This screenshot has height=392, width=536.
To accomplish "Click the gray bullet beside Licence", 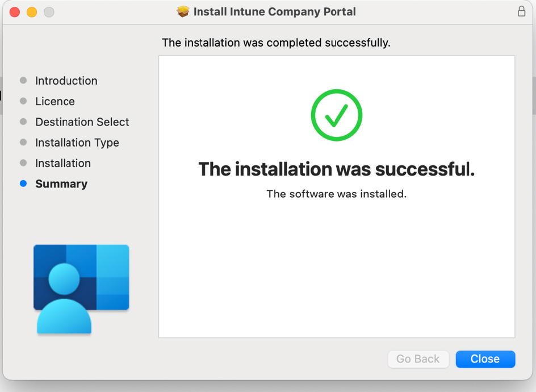I will pos(23,101).
